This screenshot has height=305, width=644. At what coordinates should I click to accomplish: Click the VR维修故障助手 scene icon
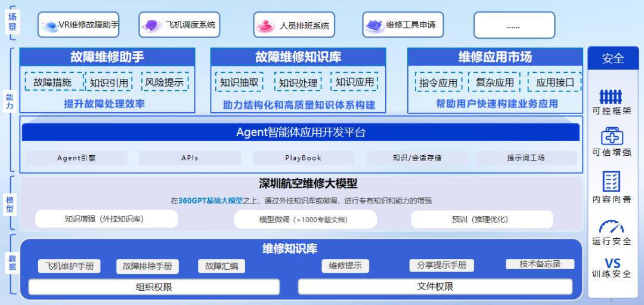pos(51,26)
